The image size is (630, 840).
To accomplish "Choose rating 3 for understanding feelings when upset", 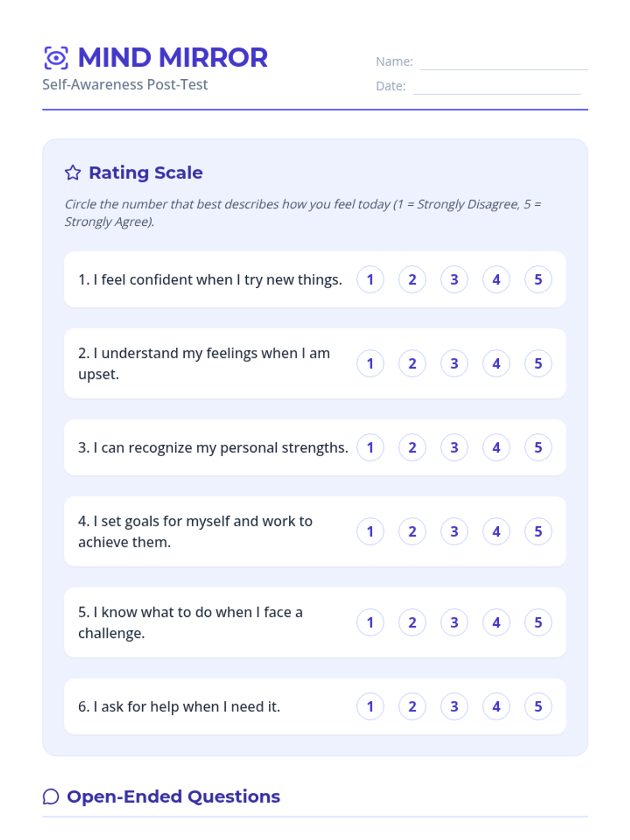I will tap(454, 363).
